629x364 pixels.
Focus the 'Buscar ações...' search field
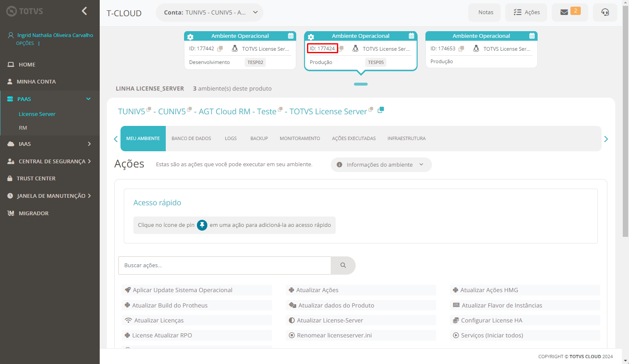[225, 265]
